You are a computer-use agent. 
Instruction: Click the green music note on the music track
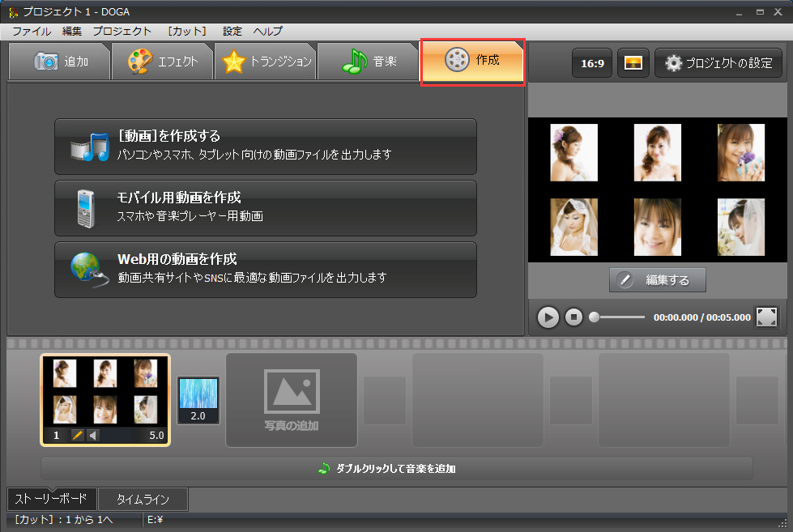coord(323,467)
